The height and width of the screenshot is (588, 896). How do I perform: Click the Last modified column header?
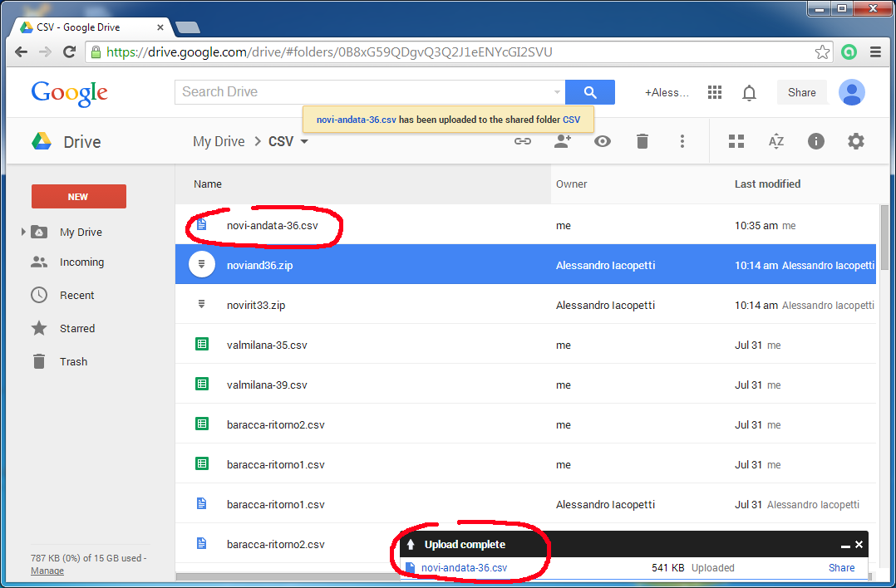(x=767, y=184)
